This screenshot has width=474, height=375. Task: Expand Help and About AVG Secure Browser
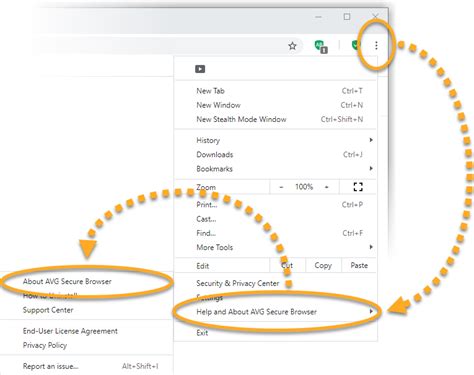(276, 312)
